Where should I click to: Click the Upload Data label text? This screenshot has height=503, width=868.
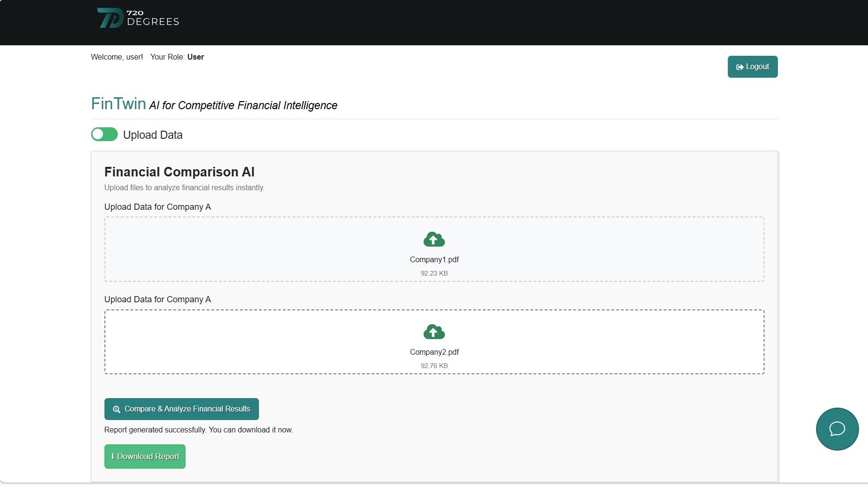(x=153, y=135)
